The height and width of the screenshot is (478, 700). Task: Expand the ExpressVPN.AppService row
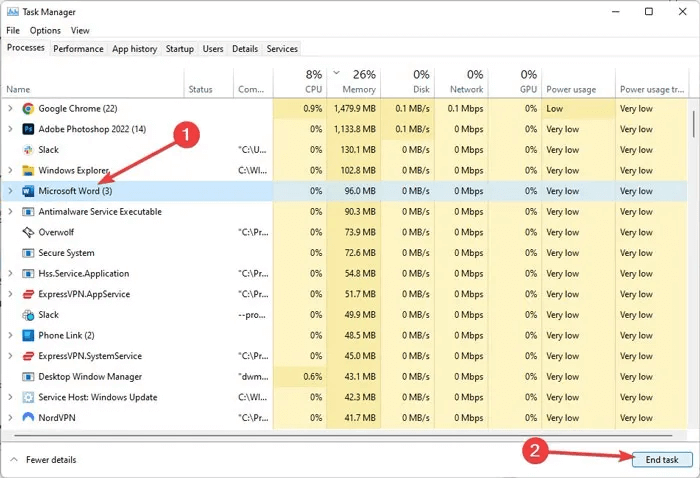[10, 294]
